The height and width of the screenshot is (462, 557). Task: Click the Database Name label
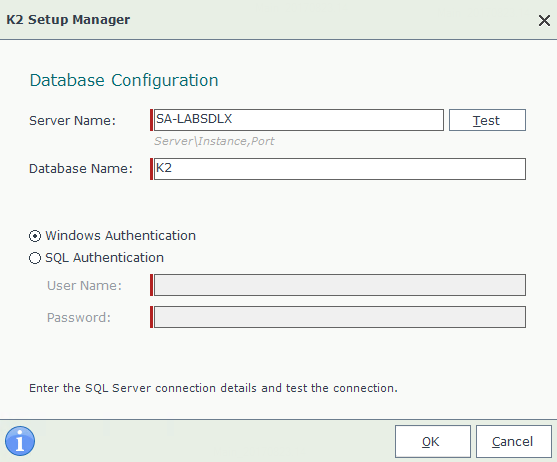point(81,169)
